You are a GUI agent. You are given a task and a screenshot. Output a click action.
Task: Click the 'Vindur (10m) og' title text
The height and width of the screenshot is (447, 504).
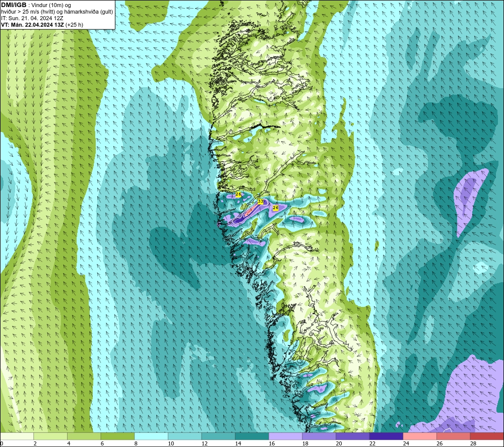pos(51,6)
